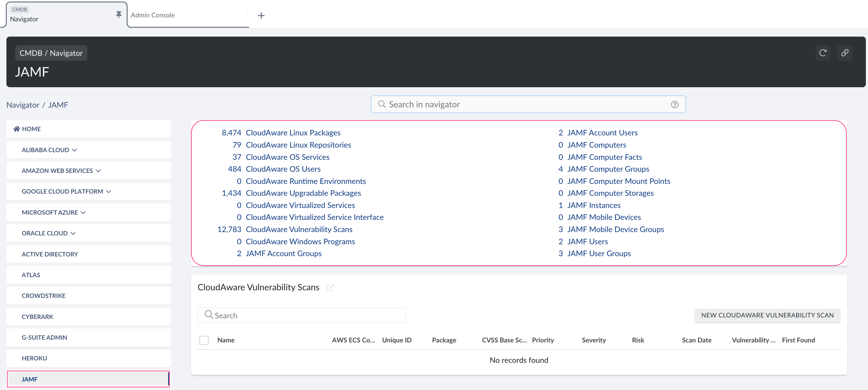Open Atlas in the sidebar
This screenshot has height=390, width=868.
(89, 275)
